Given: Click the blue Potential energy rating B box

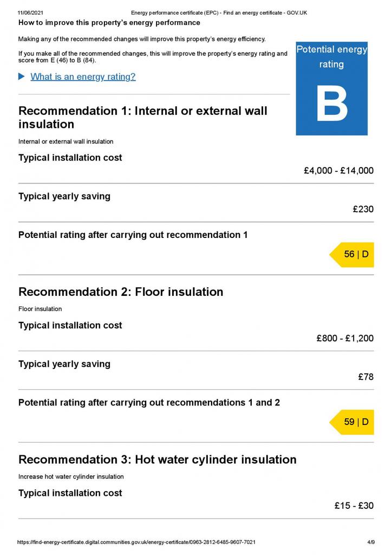Looking at the screenshot, I should 331,88.
